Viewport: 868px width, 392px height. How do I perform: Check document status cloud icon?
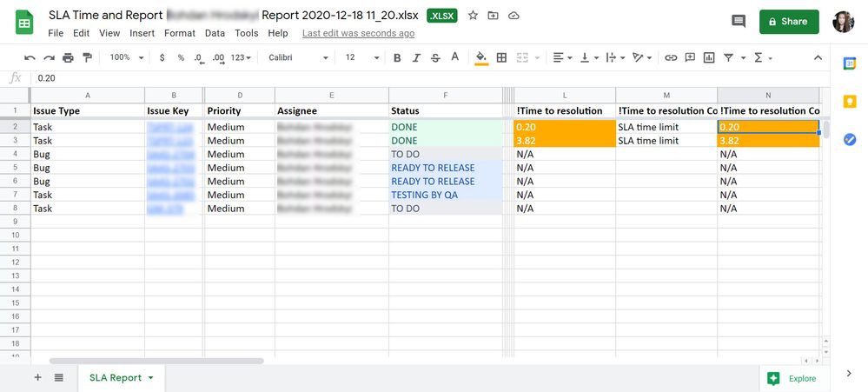(514, 16)
